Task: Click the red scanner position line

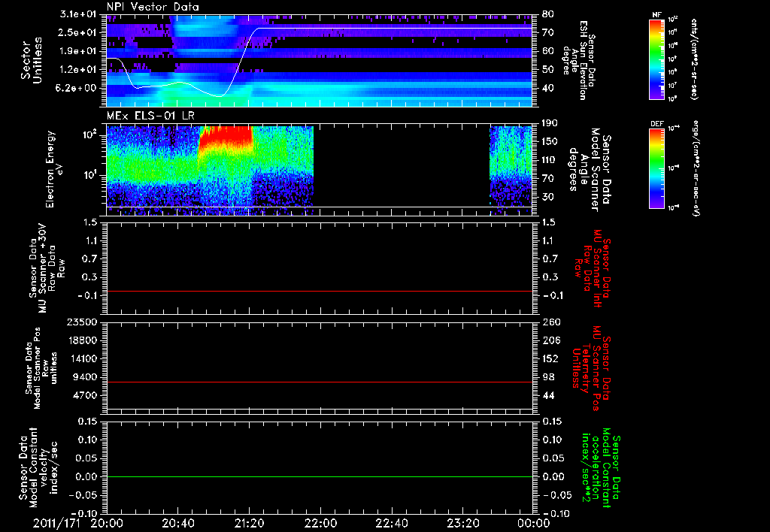Action: pos(319,382)
